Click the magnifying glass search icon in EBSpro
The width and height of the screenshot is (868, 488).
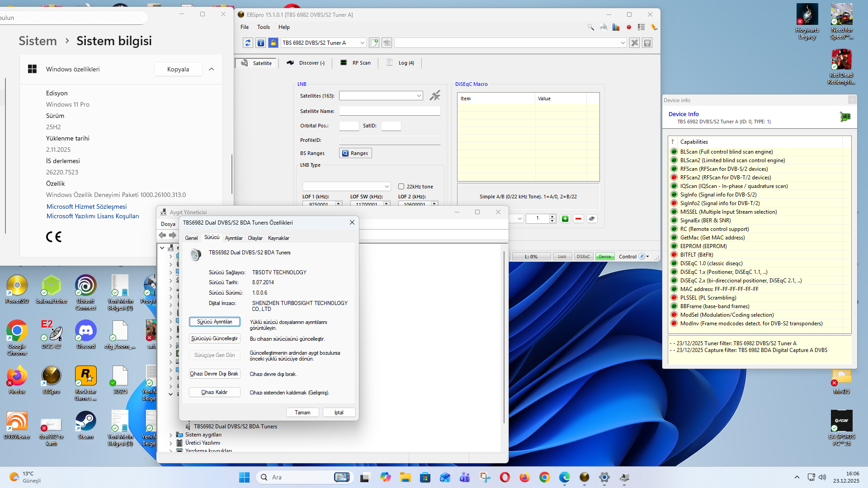click(x=591, y=27)
